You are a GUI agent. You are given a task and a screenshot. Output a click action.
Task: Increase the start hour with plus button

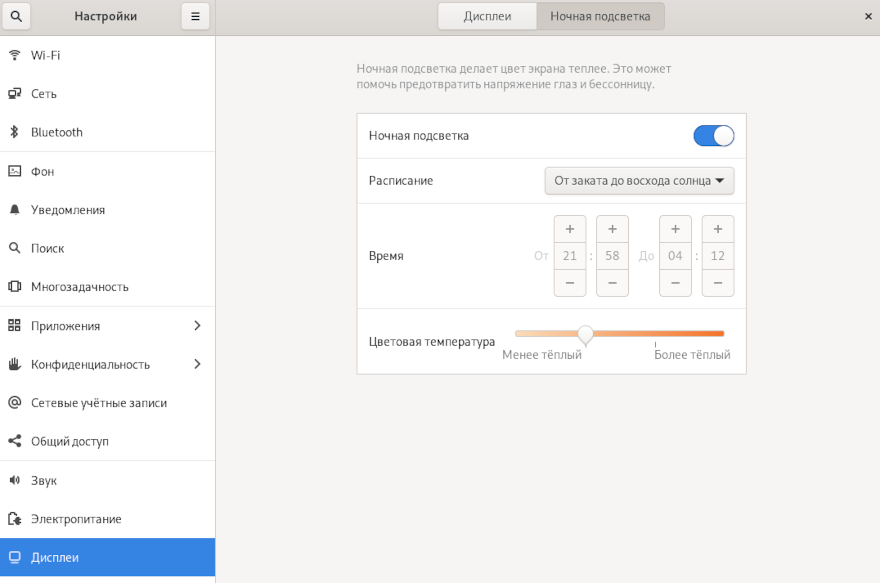(570, 229)
